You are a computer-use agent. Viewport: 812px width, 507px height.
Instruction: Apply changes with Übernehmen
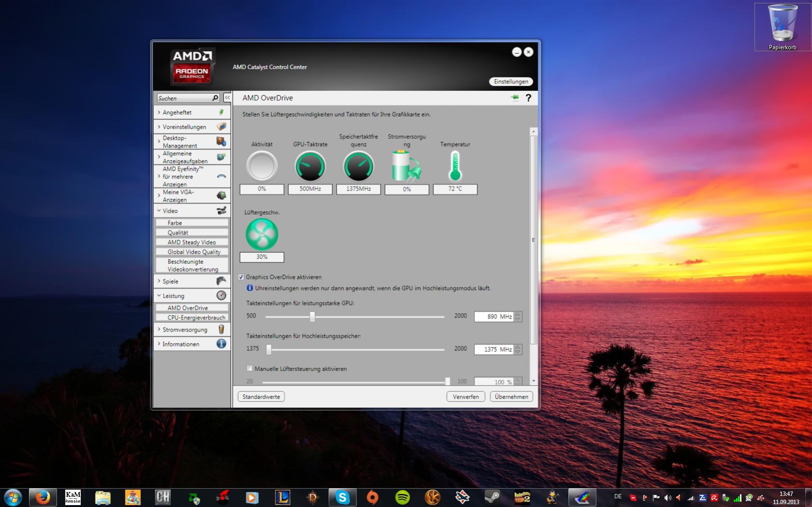pos(511,396)
